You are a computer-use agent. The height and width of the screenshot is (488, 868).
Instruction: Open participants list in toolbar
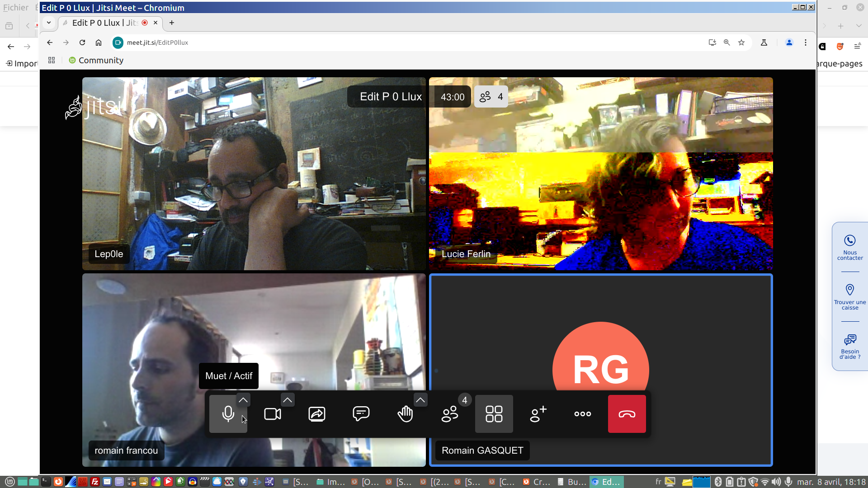pyautogui.click(x=449, y=414)
